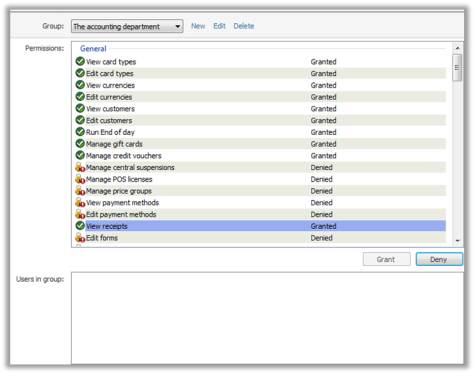Click inside the Users in group list box
This screenshot has height=374, width=475.
[267, 318]
